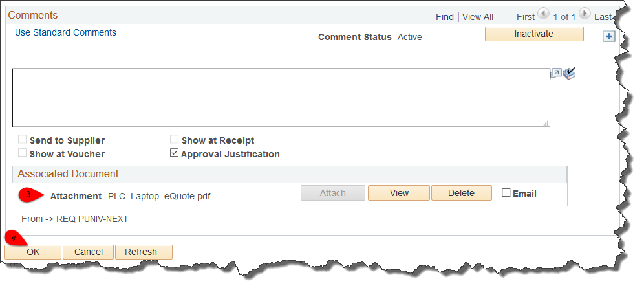Click the spell check book icon
The width and height of the screenshot is (644, 288).
[569, 74]
